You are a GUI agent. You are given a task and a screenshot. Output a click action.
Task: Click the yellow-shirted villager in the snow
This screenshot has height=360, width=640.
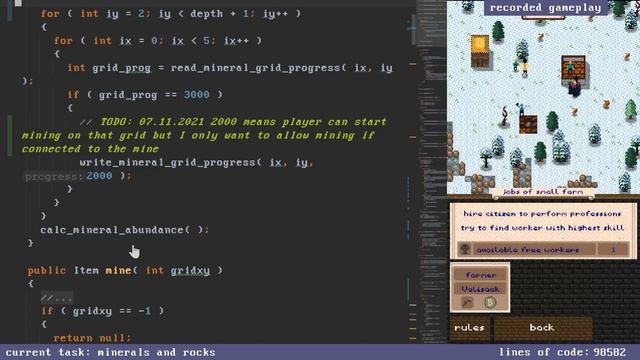(x=524, y=68)
